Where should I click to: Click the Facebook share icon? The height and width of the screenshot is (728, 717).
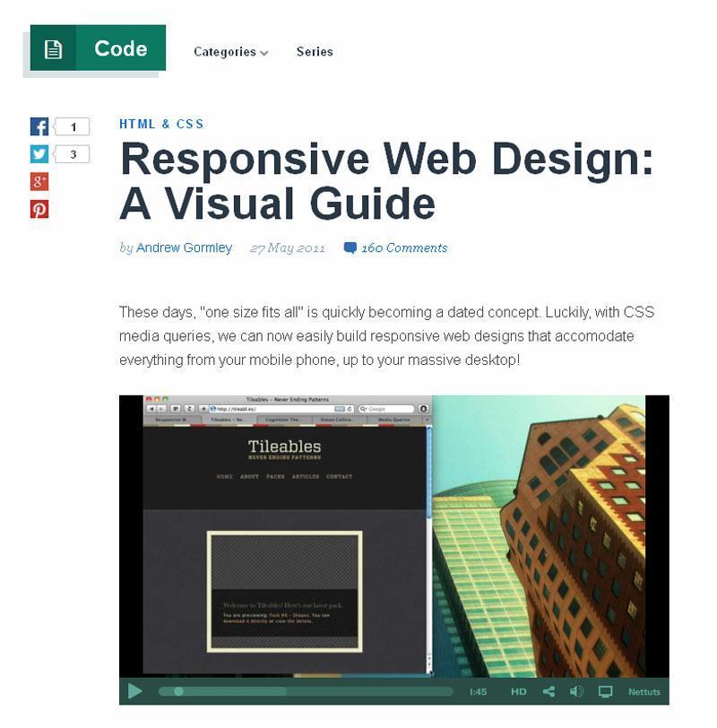(39, 127)
